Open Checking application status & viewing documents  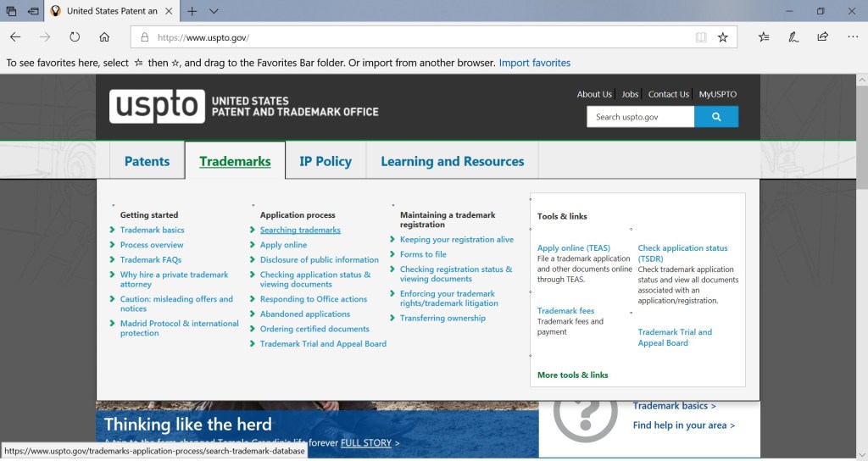[x=315, y=279]
